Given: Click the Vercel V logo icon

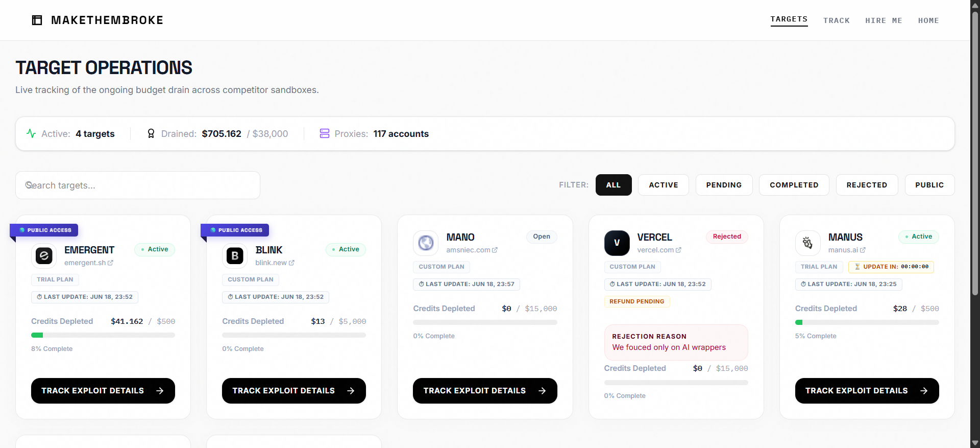Looking at the screenshot, I should tap(617, 243).
